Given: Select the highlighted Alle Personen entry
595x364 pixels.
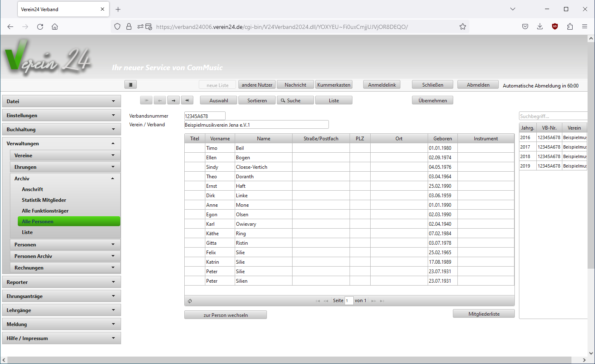Looking at the screenshot, I should coord(69,221).
